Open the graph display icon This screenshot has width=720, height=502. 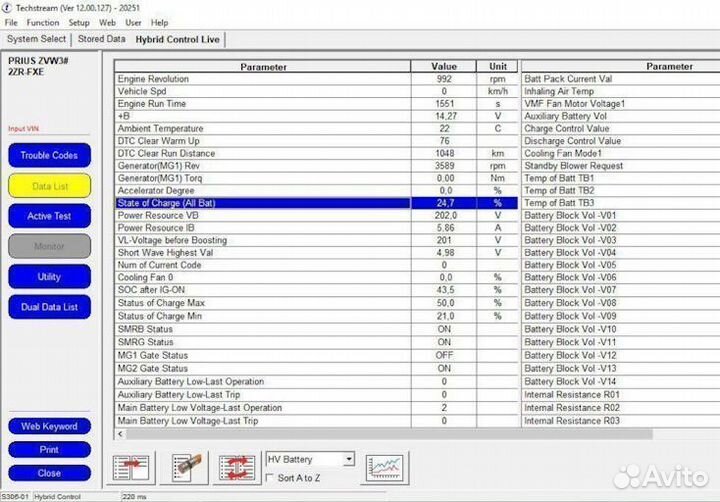pos(385,467)
